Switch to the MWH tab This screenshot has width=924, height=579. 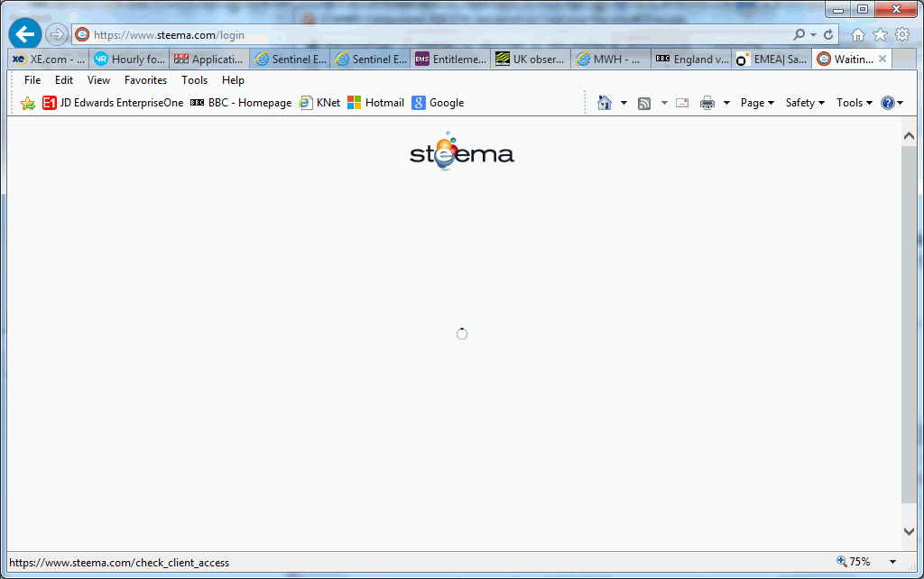611,59
